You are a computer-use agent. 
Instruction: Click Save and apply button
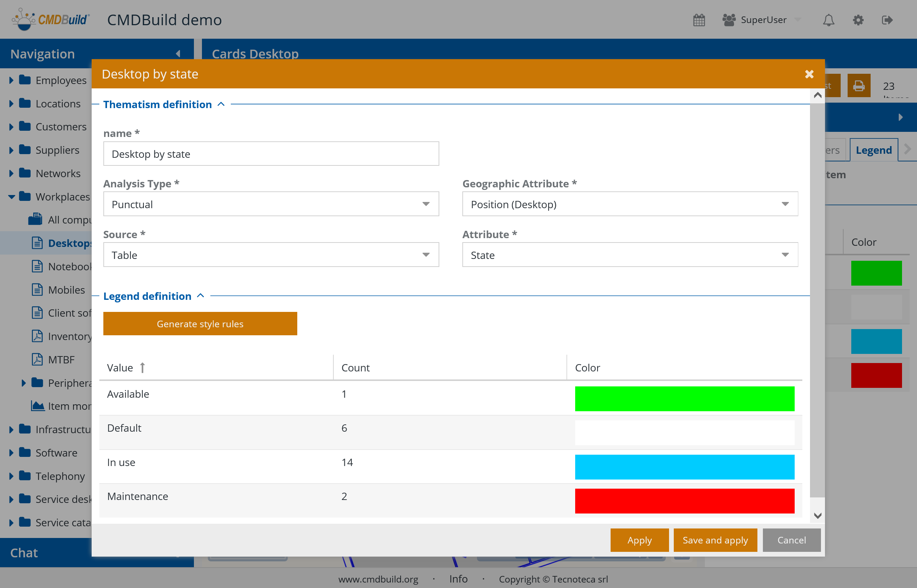click(x=715, y=540)
